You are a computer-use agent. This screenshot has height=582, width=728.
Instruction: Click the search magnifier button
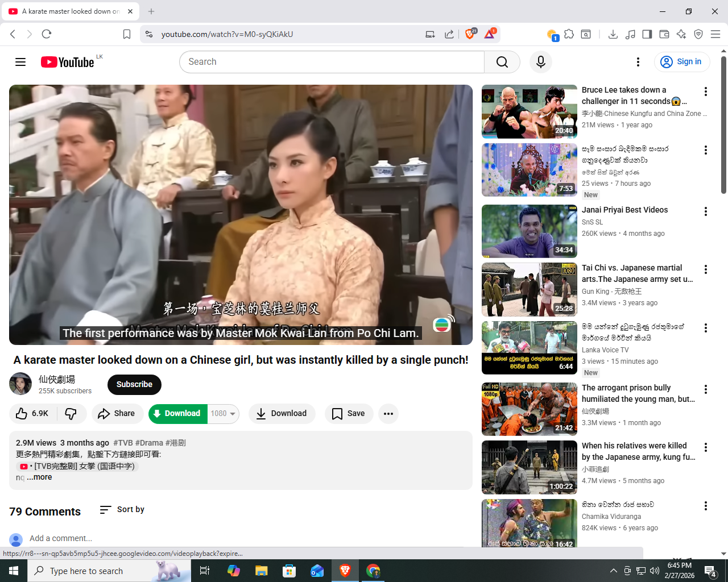click(x=502, y=62)
